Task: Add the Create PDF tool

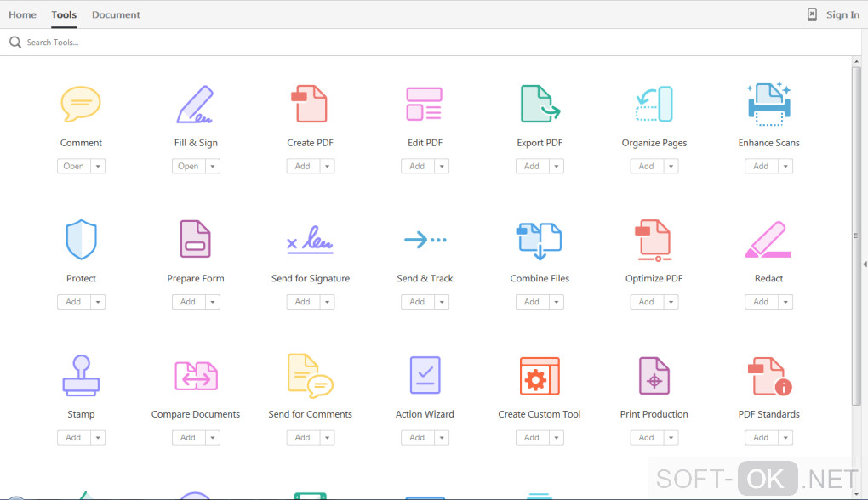Action: [x=303, y=166]
